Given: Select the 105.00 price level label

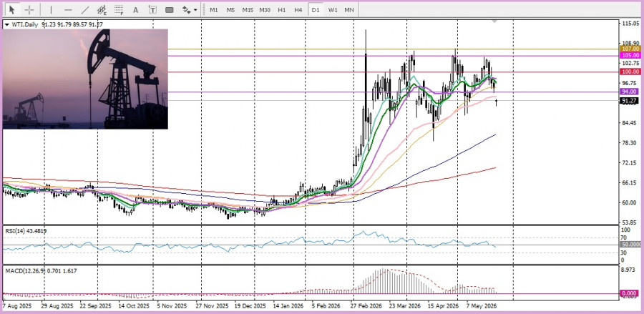Looking at the screenshot, I should [630, 55].
